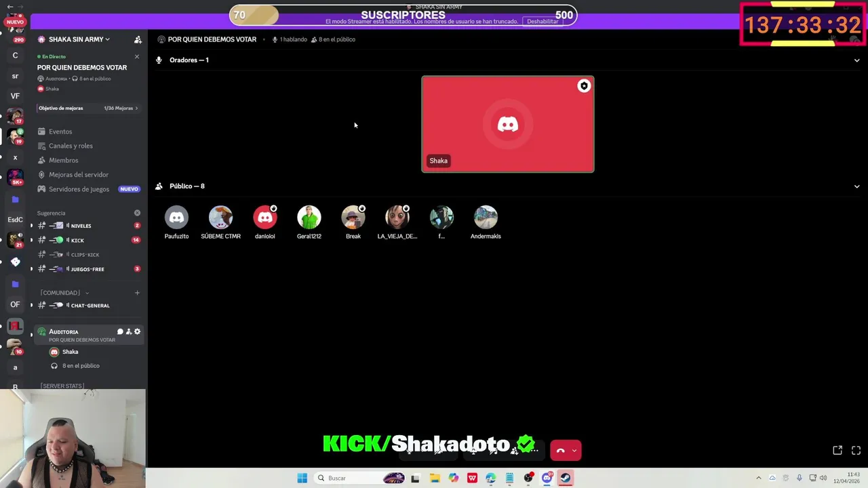Open SÚBEME CTMR's audience avatar
The image size is (868, 488).
[220, 218]
